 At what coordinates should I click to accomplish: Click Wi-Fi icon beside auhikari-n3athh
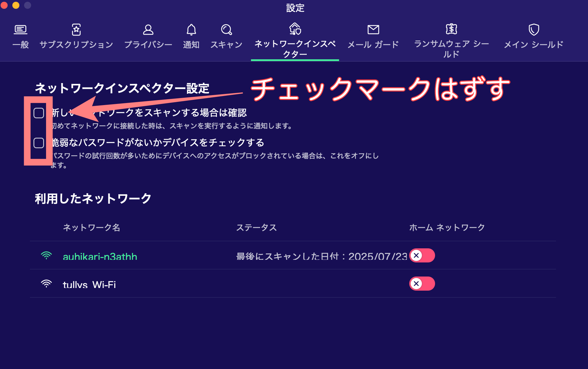46,256
